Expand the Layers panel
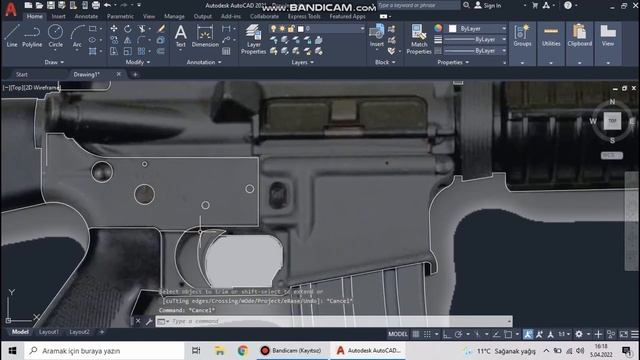The height and width of the screenshot is (360, 640). click(x=302, y=62)
